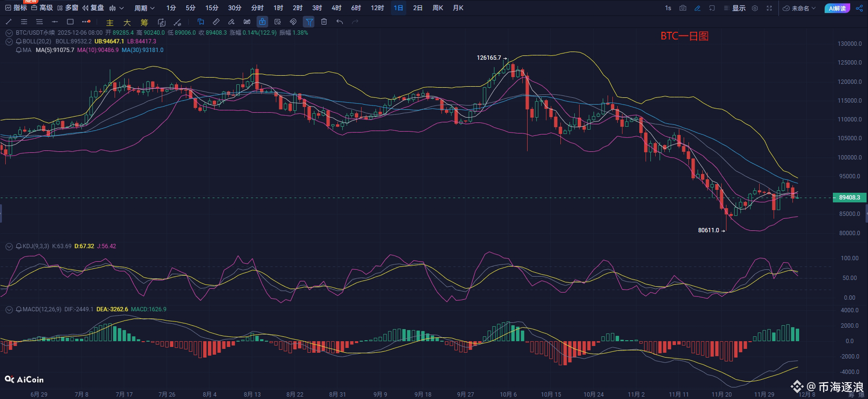Switch to the 周K weekly timeframe
Screen dimensions: 868x399
(x=438, y=8)
